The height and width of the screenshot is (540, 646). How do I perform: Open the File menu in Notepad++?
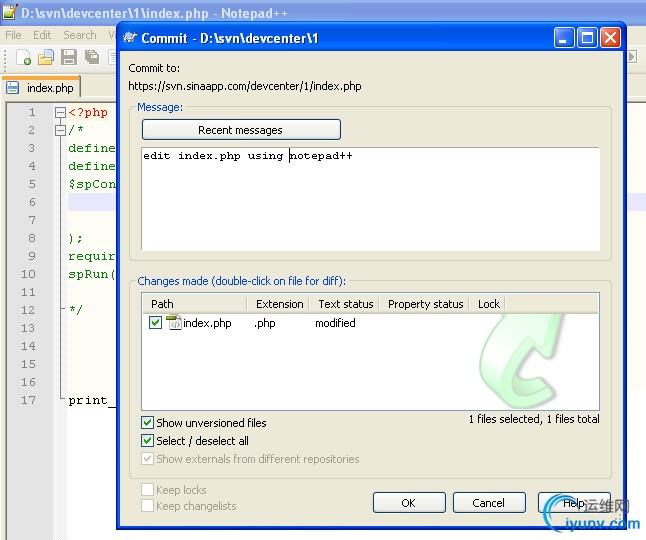13,35
